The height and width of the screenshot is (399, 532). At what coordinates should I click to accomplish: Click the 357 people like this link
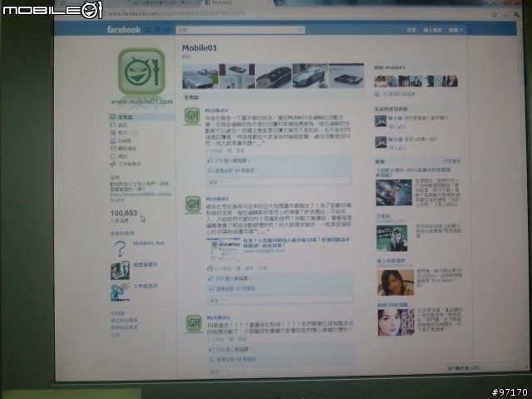(x=234, y=278)
